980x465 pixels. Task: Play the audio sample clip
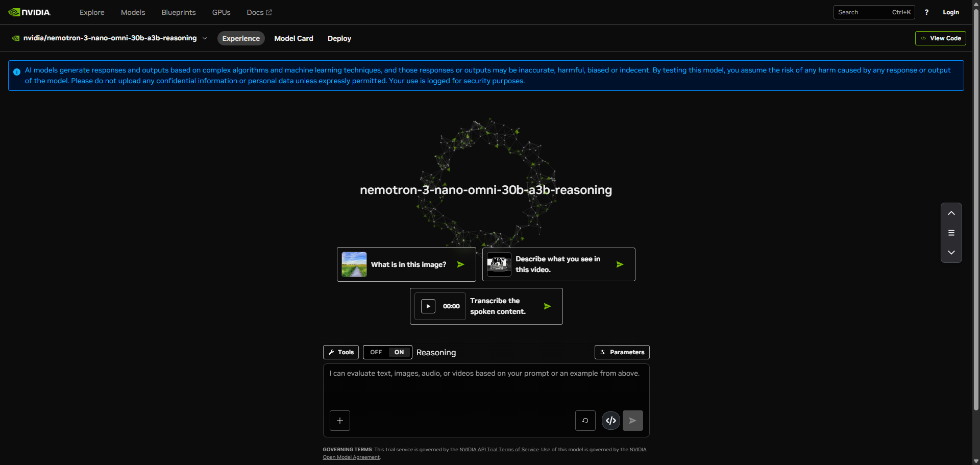(428, 306)
